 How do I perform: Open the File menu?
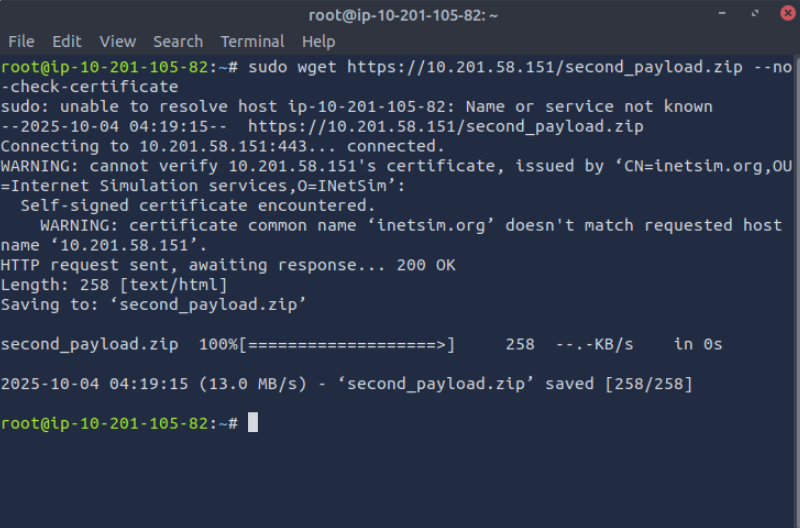(21, 41)
